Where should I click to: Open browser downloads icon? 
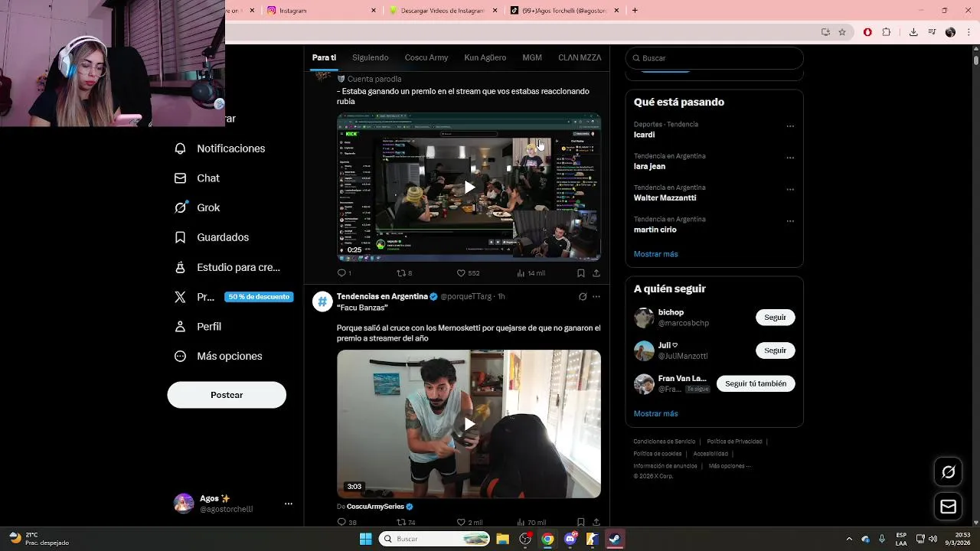[x=913, y=32]
